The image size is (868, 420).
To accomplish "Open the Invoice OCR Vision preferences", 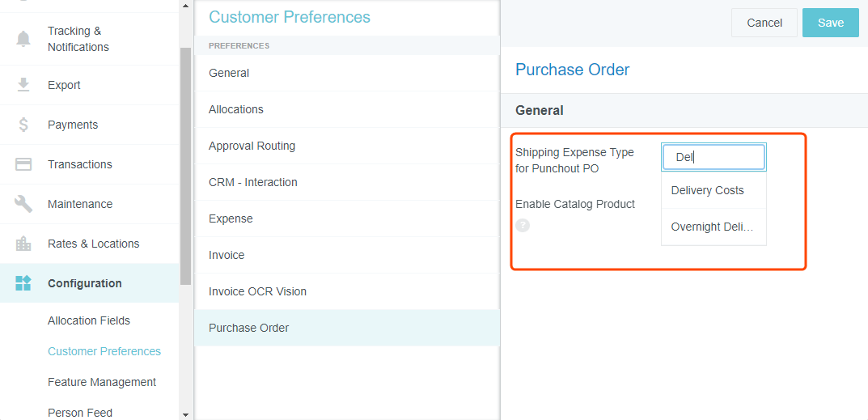I will pos(257,291).
